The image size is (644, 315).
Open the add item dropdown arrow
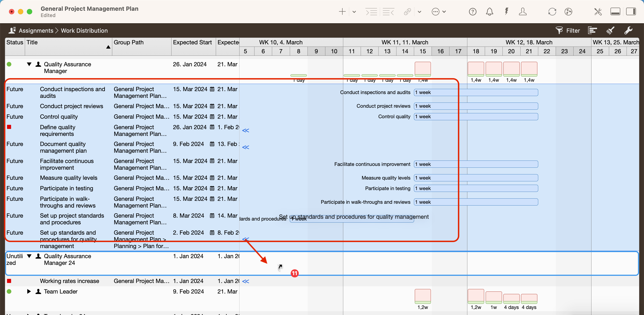point(354,12)
